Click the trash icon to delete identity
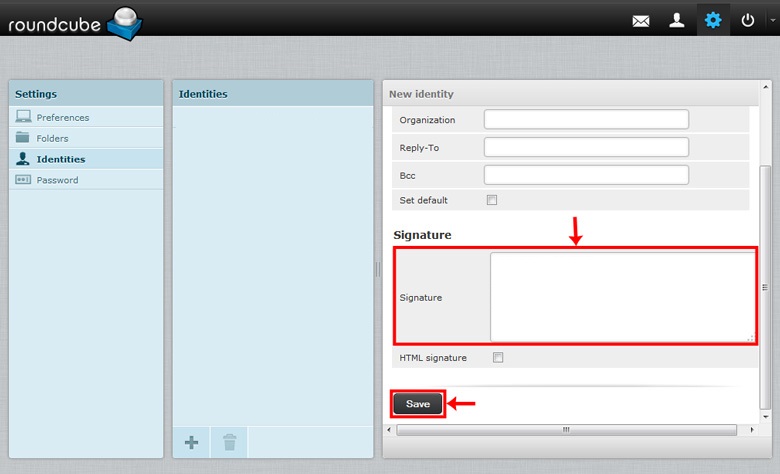This screenshot has width=780, height=474. tap(229, 441)
